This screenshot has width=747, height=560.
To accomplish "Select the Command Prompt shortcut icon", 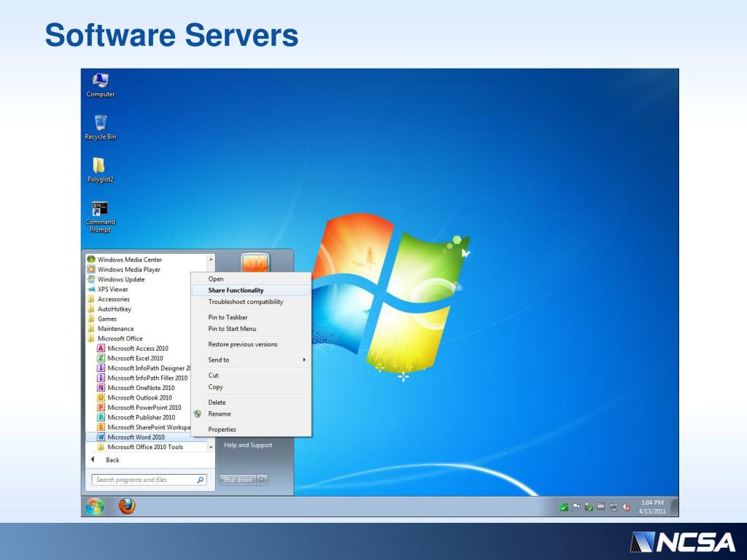I will [x=100, y=217].
